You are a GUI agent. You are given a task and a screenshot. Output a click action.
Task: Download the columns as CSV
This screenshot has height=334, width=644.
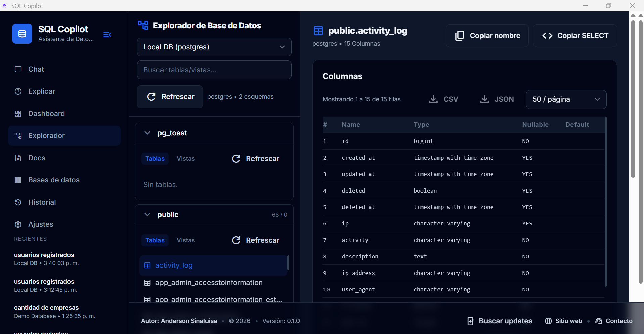[x=443, y=99]
